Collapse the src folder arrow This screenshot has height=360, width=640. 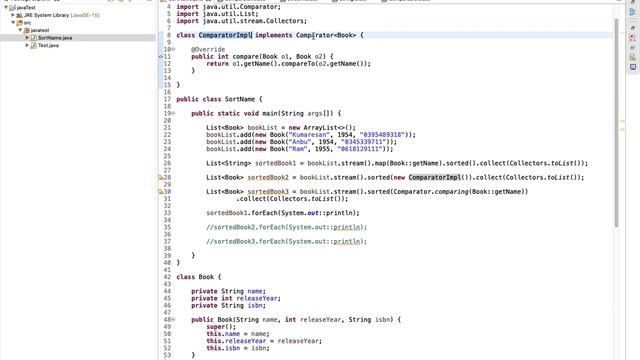pos(13,22)
